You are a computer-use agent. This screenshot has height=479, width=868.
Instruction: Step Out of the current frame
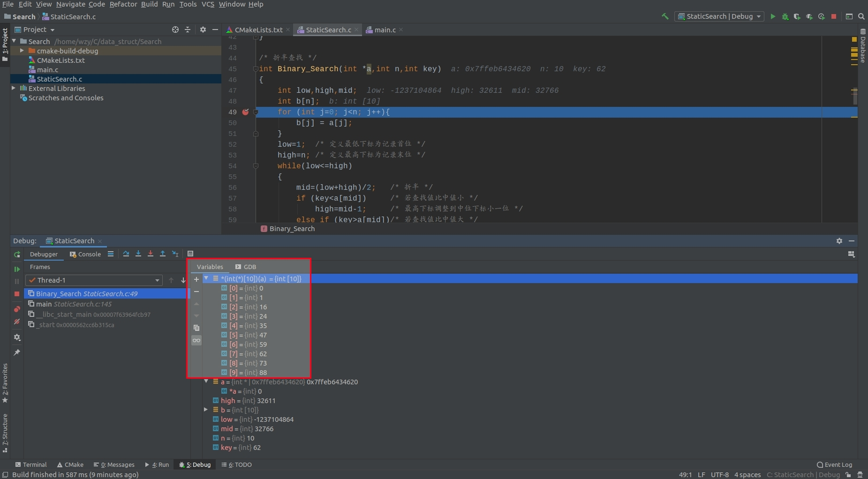pyautogui.click(x=162, y=254)
